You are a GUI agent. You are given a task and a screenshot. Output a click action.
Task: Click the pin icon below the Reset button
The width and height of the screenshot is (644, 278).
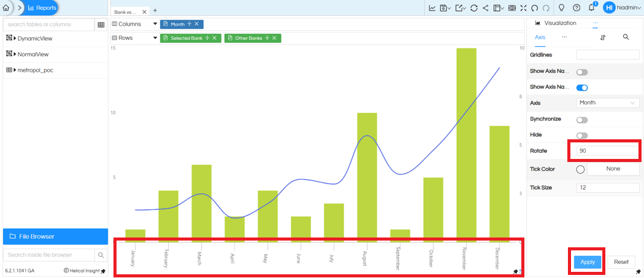click(x=638, y=272)
